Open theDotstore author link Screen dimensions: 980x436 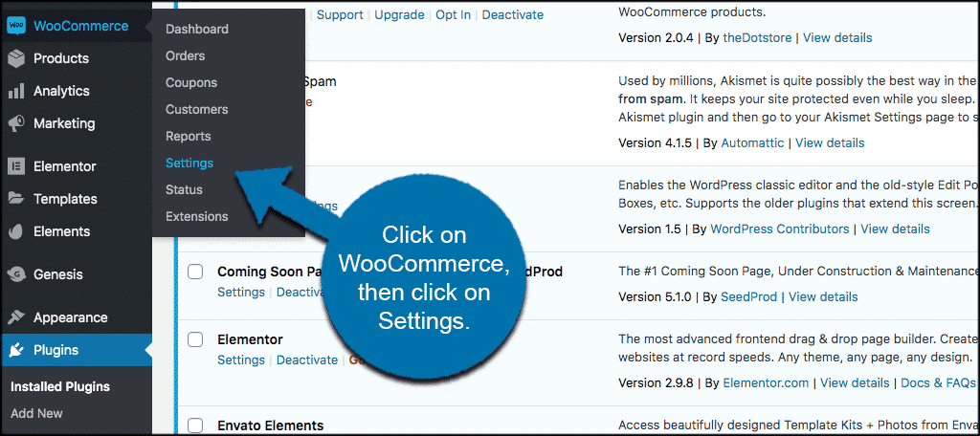point(758,37)
